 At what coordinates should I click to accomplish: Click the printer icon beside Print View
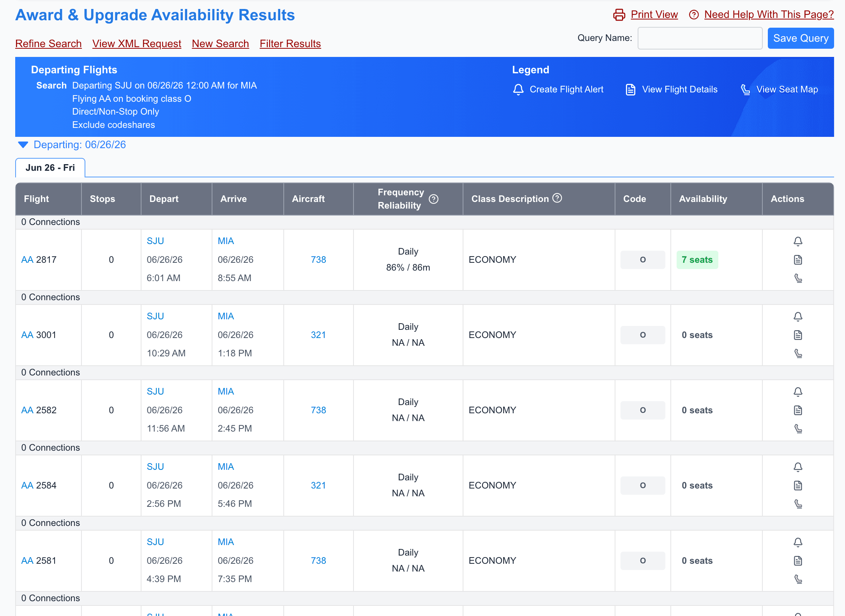(x=619, y=15)
